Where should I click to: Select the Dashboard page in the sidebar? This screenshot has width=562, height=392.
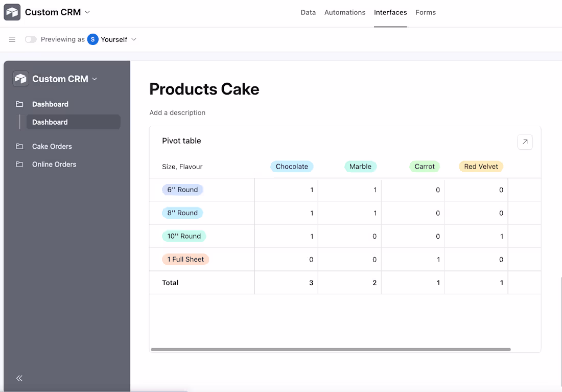[50, 122]
